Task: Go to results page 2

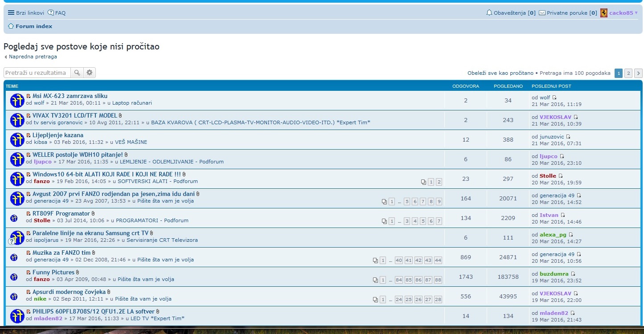Action: click(x=628, y=73)
